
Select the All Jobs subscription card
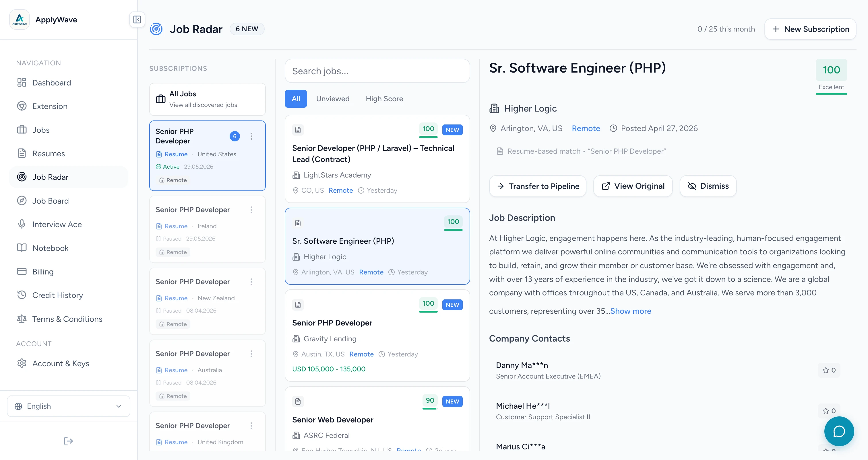(x=208, y=99)
